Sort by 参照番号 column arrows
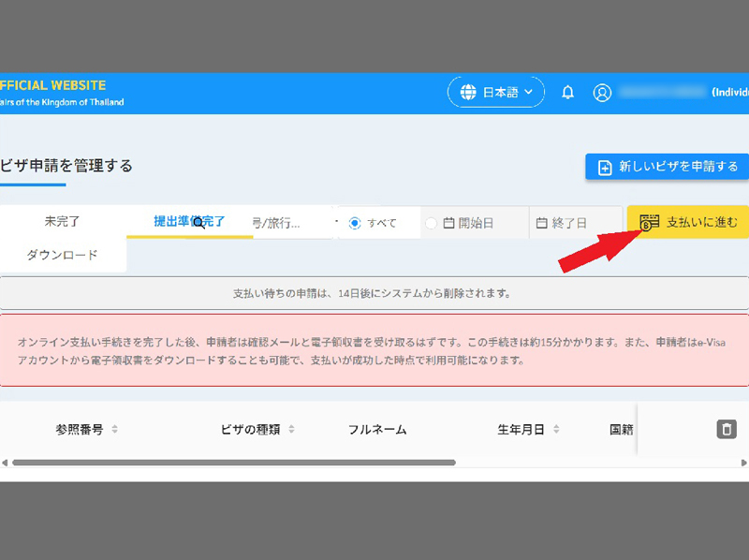Viewport: 749px width, 560px height. tap(114, 429)
